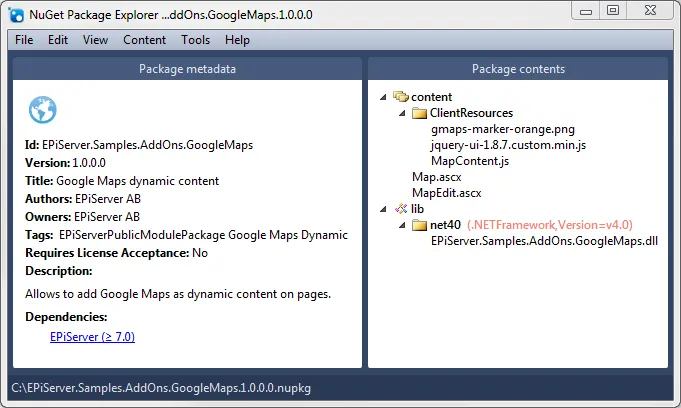Open the Edit menu
This screenshot has width=681, height=408.
click(58, 40)
